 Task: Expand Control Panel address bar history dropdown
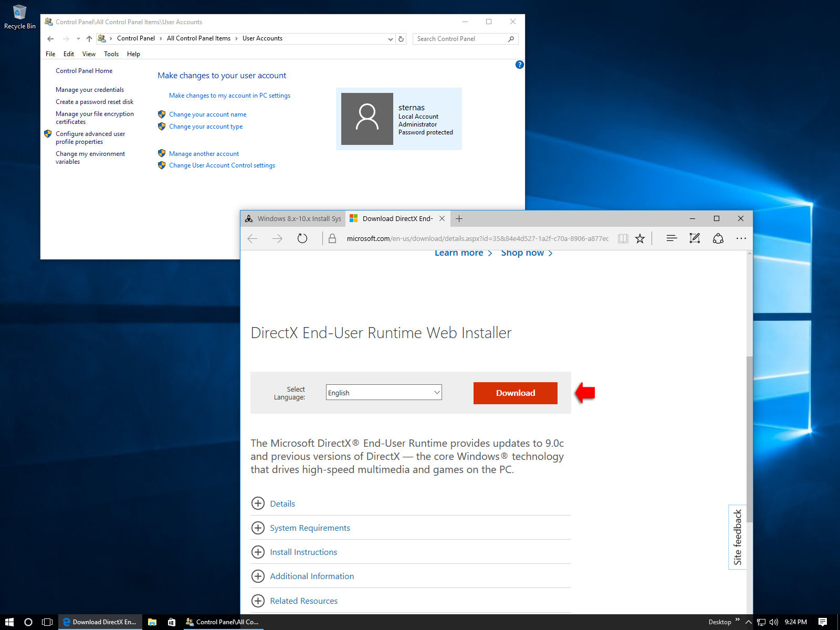(x=390, y=39)
